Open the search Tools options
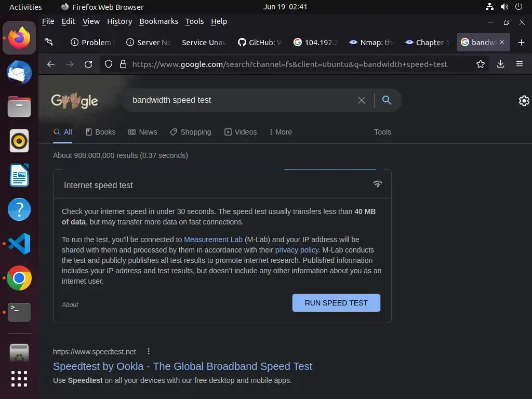Viewport: 532px width, 399px height. pyautogui.click(x=382, y=132)
